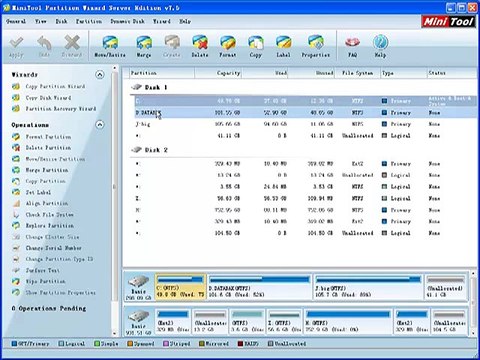480x360 pixels.
Task: Click the Status column header
Action: [x=452, y=73]
